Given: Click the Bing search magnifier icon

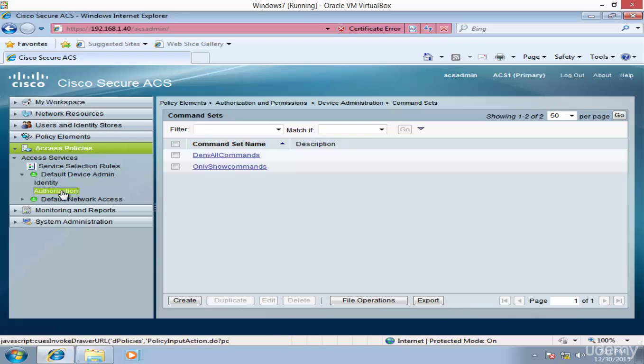Looking at the screenshot, I should [x=626, y=28].
